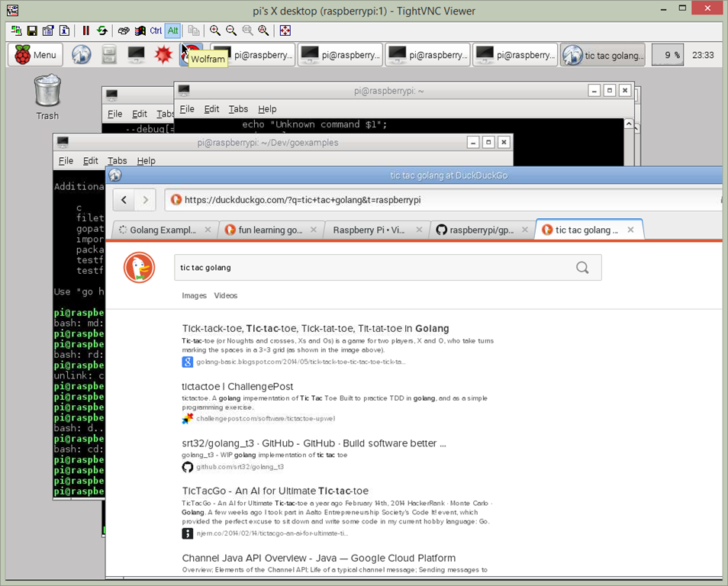Click the TightVNC save connection disk icon

pos(32,31)
